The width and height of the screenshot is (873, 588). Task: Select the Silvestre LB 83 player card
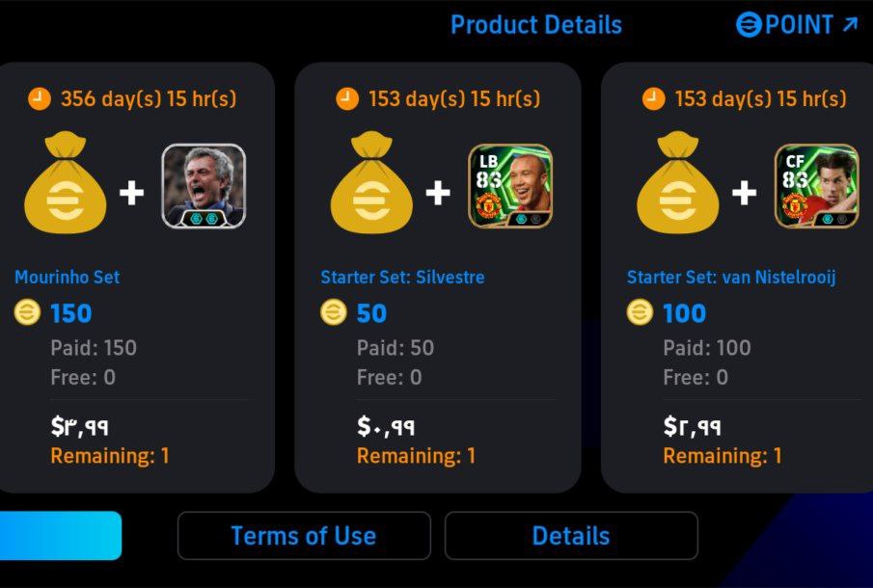(510, 186)
